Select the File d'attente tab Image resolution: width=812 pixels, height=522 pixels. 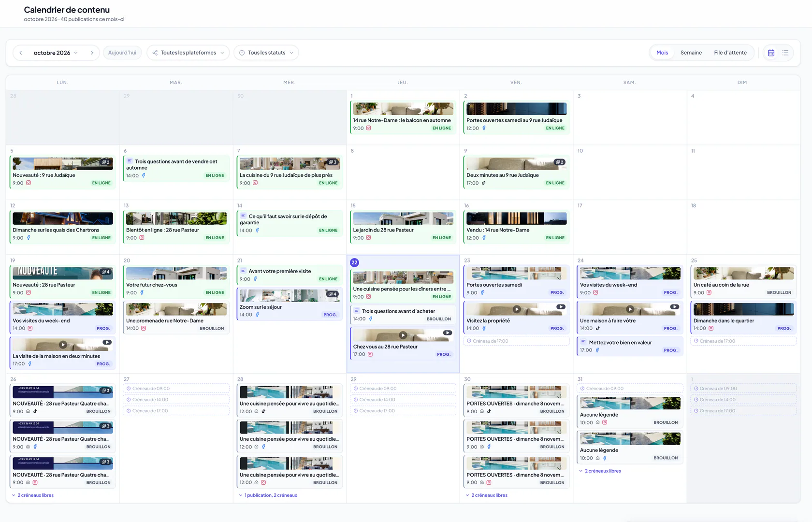pyautogui.click(x=730, y=53)
